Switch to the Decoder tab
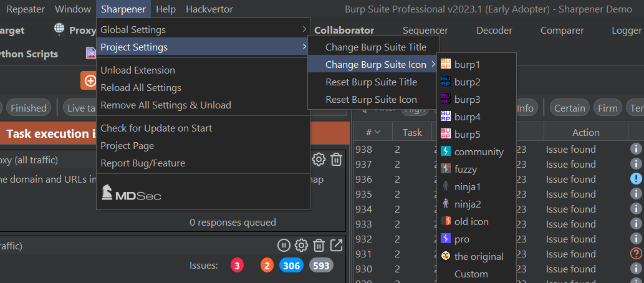 tap(494, 30)
